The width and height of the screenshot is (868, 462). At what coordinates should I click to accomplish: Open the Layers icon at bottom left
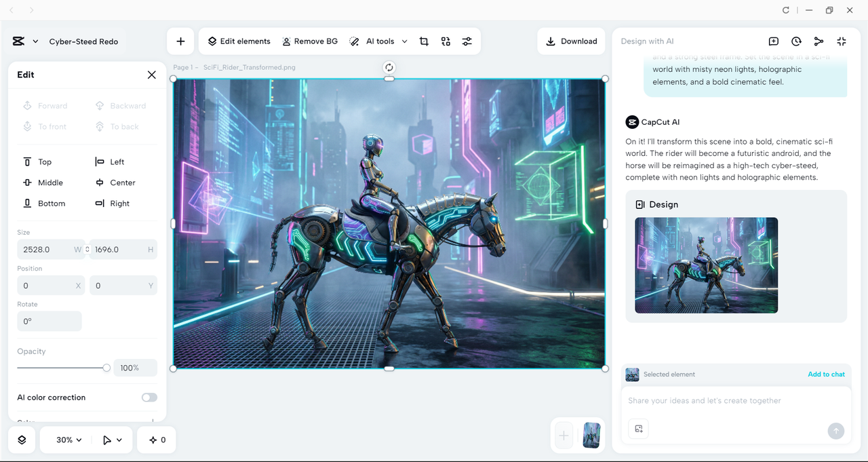point(21,440)
